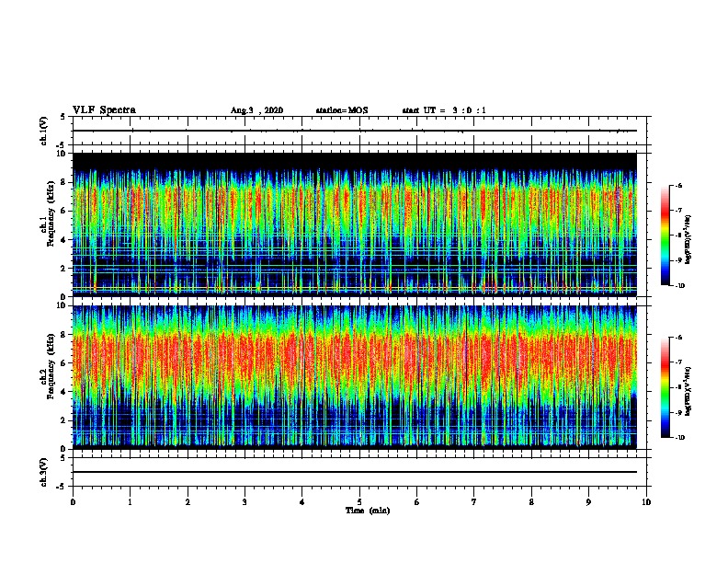Click the "station=MOS" header label

point(342,110)
